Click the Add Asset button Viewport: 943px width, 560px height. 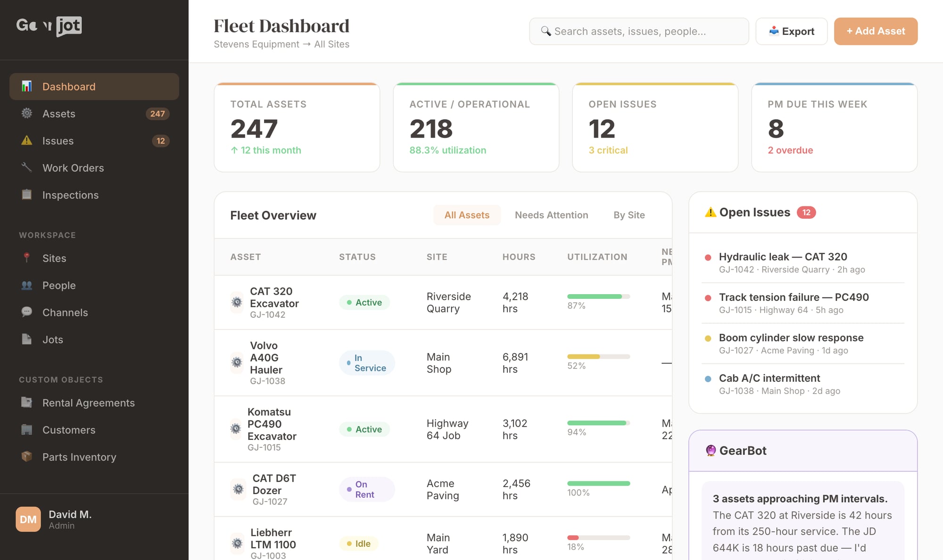(x=876, y=31)
